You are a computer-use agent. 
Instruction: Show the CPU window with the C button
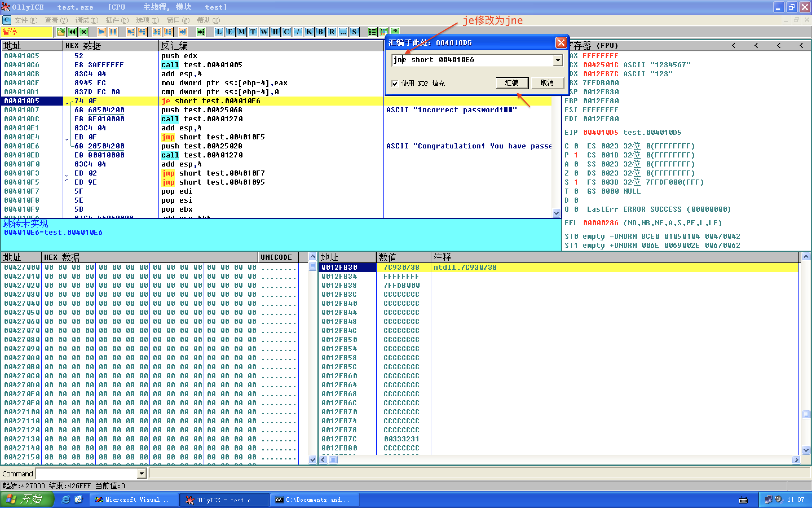tap(286, 32)
